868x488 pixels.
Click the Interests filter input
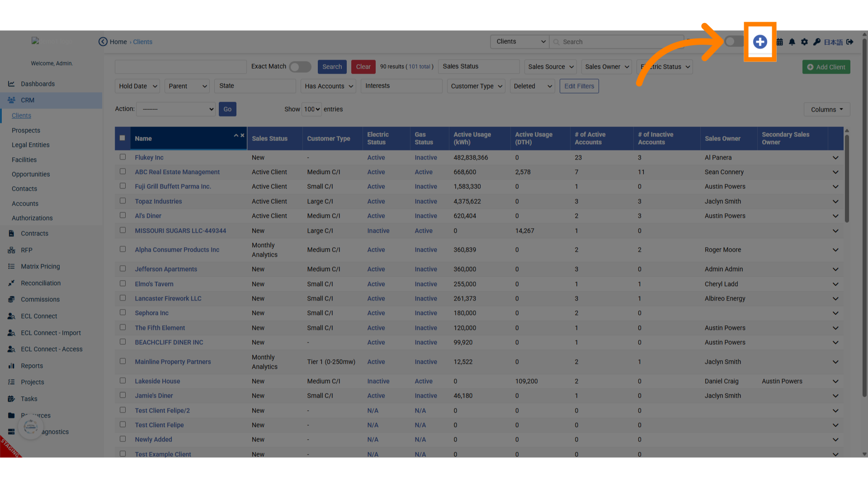coord(401,86)
